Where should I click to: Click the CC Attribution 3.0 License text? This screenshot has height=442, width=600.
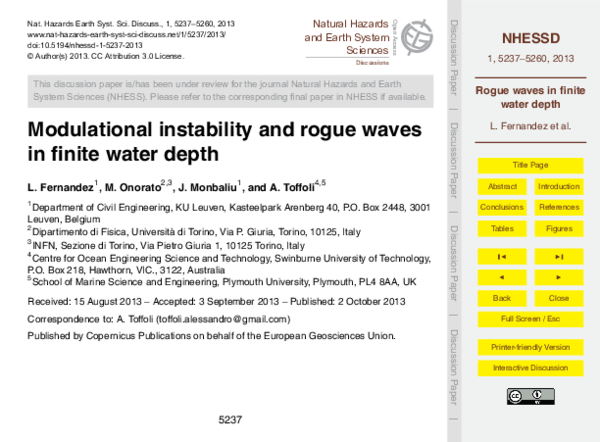coord(138,56)
